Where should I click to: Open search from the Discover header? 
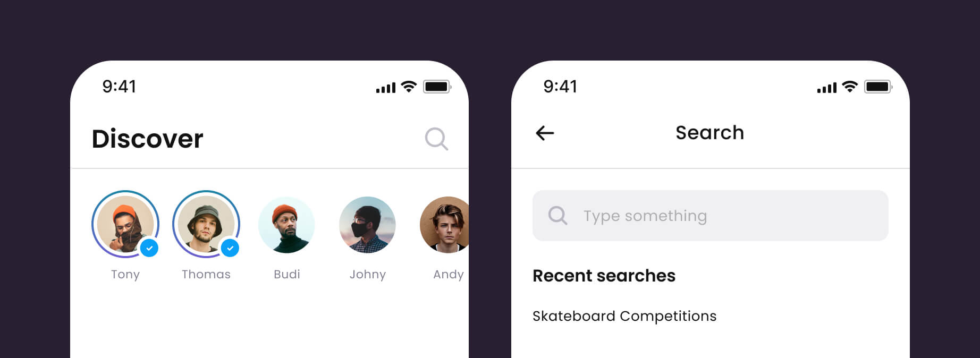(x=436, y=139)
